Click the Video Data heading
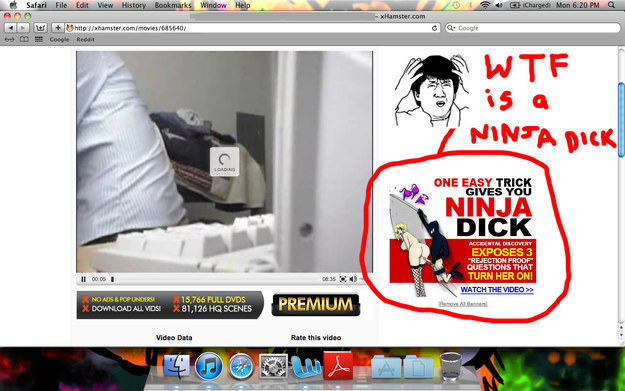The image size is (625, 391). click(x=174, y=338)
